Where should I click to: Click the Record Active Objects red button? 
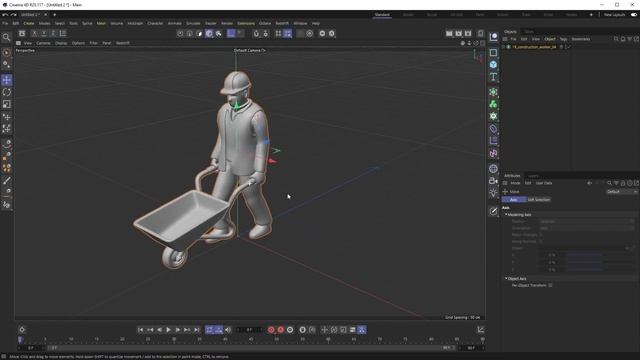point(271,330)
